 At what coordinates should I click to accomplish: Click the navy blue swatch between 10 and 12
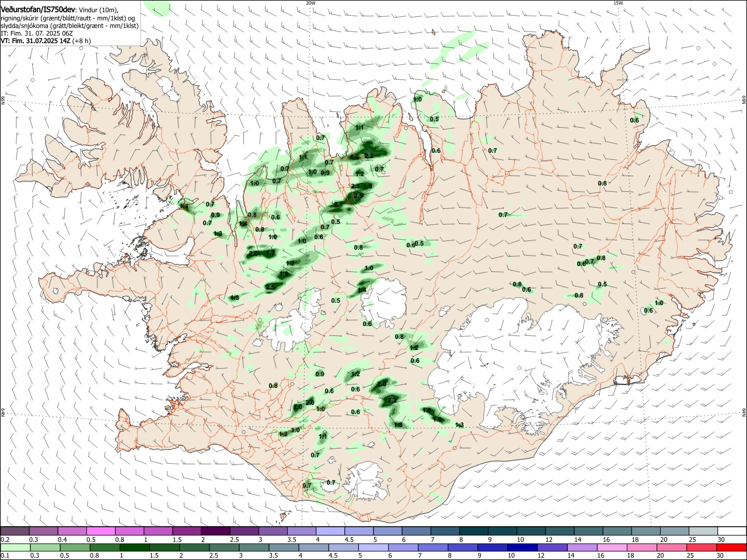pyautogui.click(x=522, y=547)
